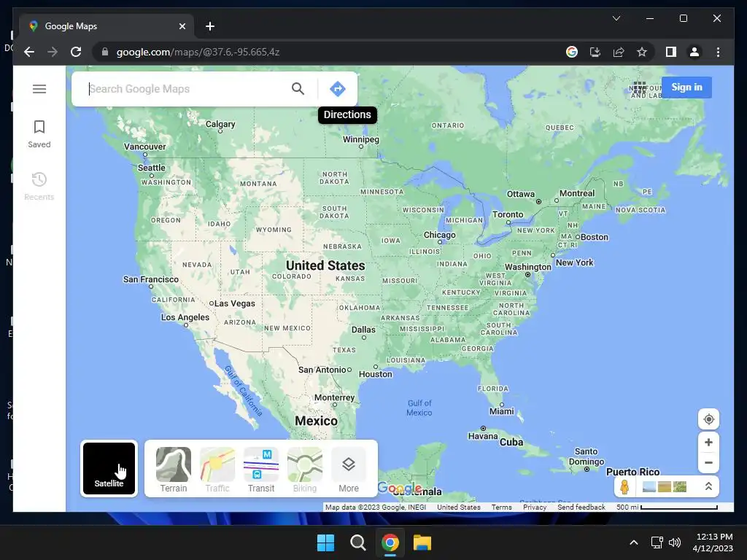This screenshot has width=747, height=560.
Task: Select the address bar URL
Action: (198, 52)
